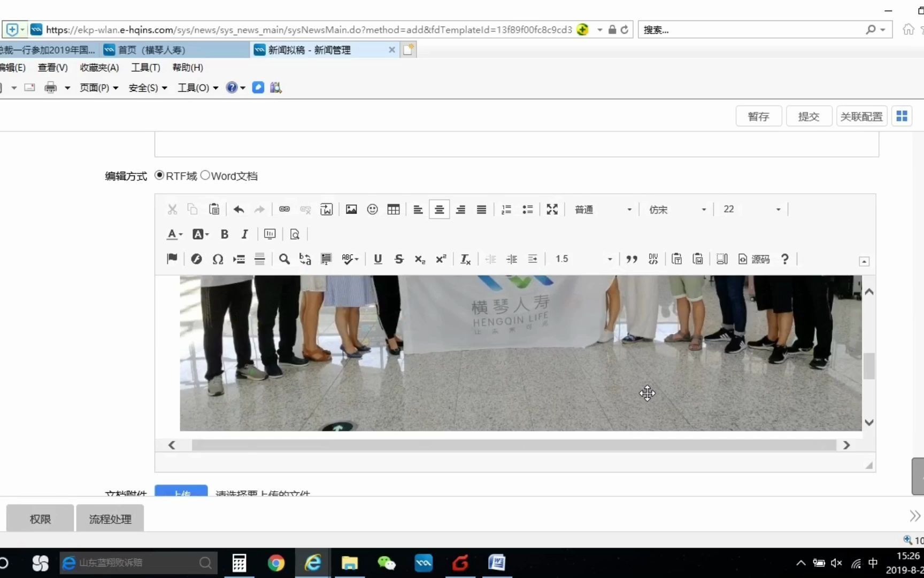Insert anchor using the flag icon
The width and height of the screenshot is (924, 578).
[172, 259]
